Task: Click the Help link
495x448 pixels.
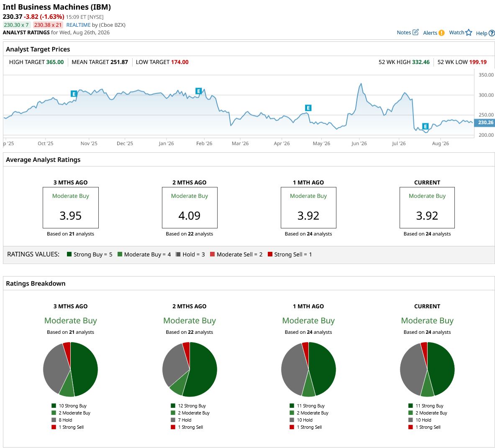Action: point(482,33)
